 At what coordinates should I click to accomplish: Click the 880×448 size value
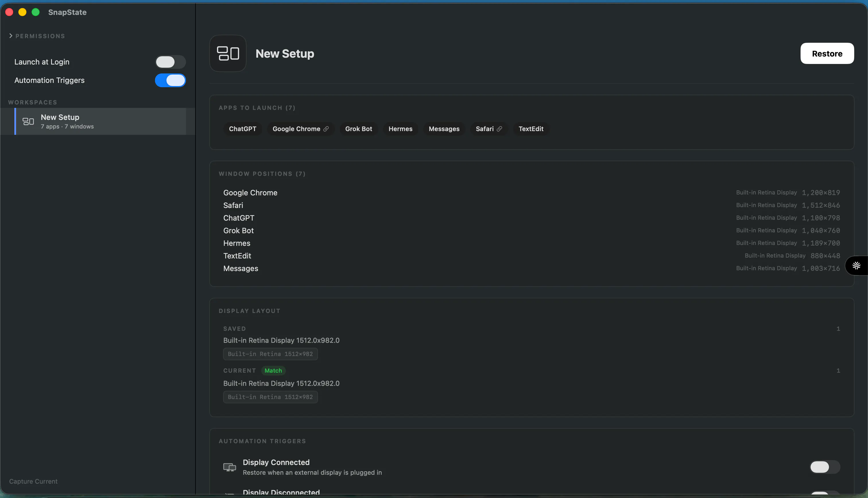tap(825, 256)
